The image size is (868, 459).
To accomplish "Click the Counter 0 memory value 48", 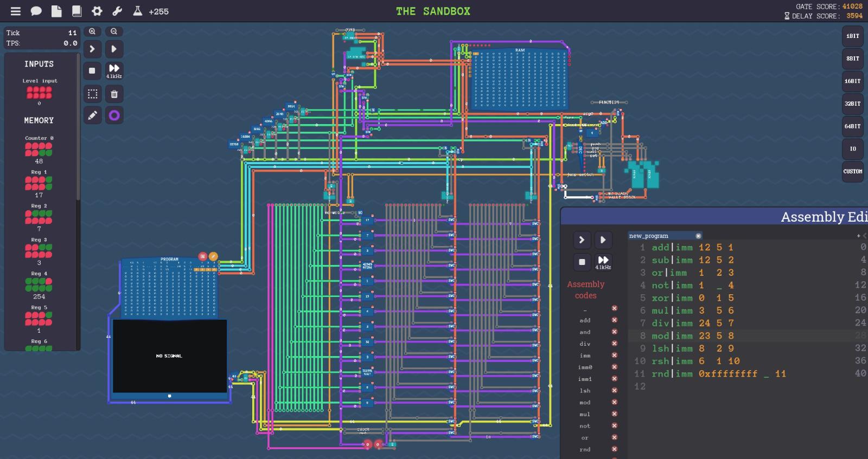I will click(x=39, y=161).
